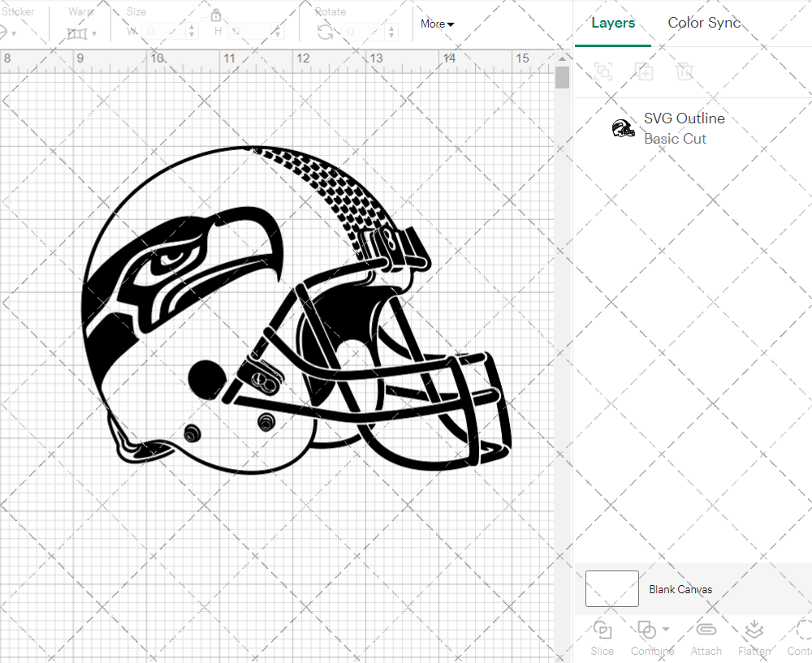Select the SVG Outline layer
This screenshot has width=812, height=663.
[693, 128]
